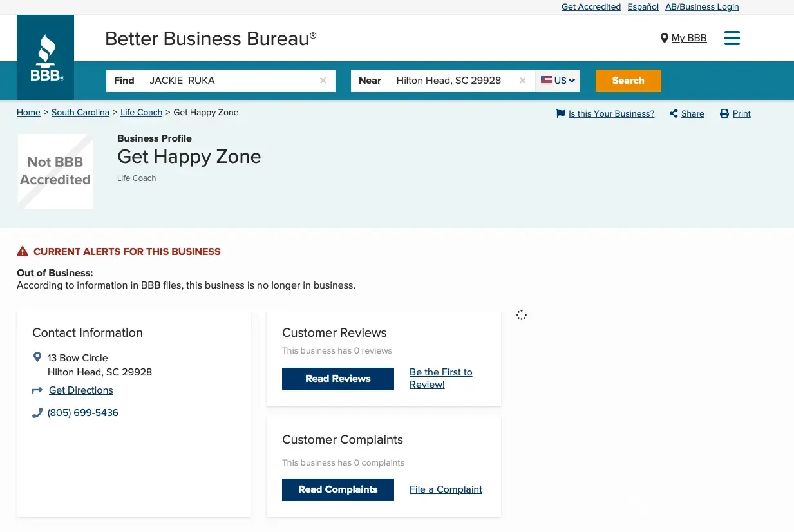
Task: Go to South Carolina breadcrumb
Action: point(80,113)
